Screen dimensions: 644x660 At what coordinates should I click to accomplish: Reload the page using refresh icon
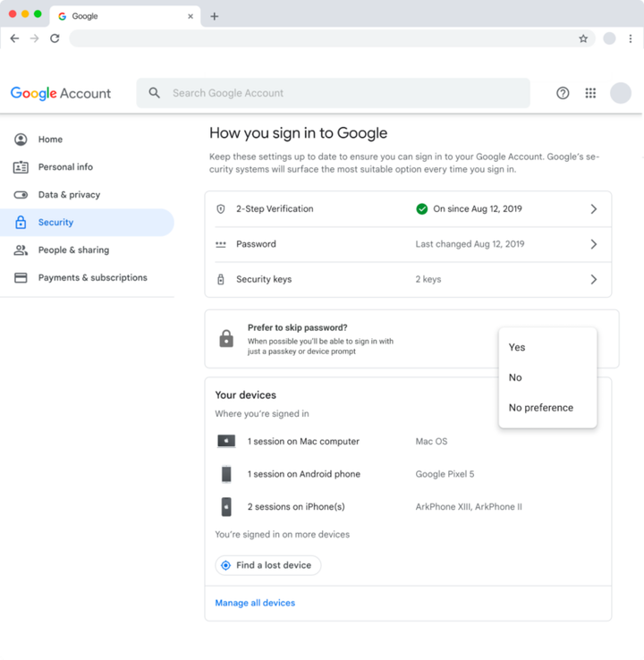click(55, 38)
